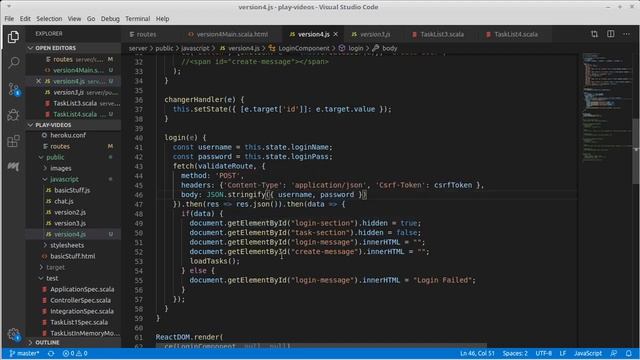Open basicStuff.html in the explorer
The height and width of the screenshot is (360, 640).
point(73,256)
